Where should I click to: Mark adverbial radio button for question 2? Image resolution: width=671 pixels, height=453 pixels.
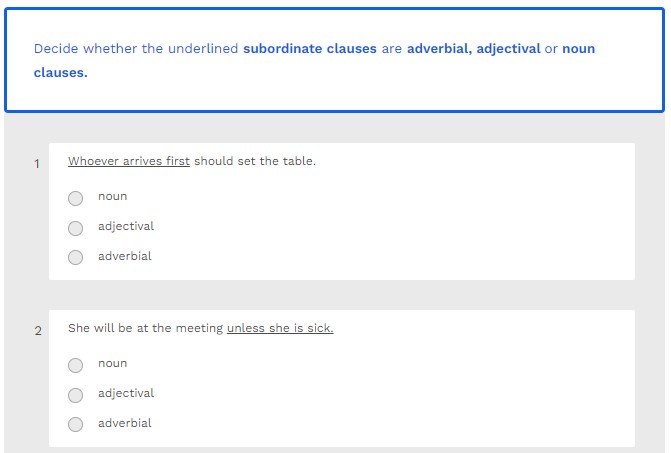pos(76,425)
